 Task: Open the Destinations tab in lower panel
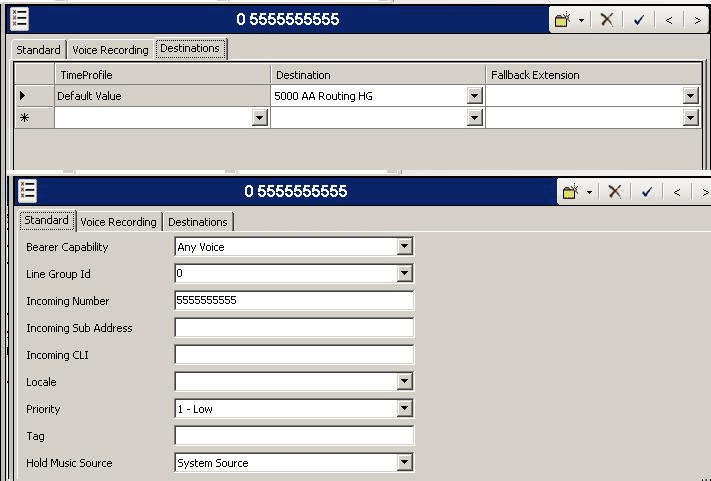coord(198,222)
